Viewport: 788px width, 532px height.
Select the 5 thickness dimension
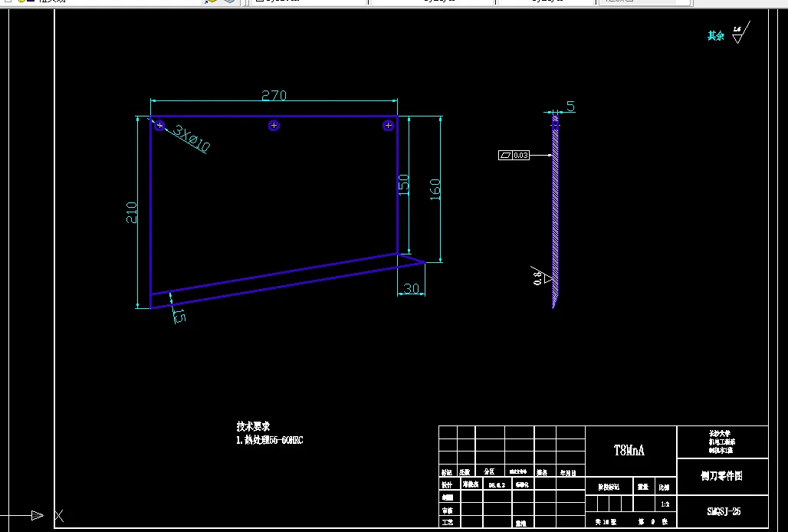570,107
